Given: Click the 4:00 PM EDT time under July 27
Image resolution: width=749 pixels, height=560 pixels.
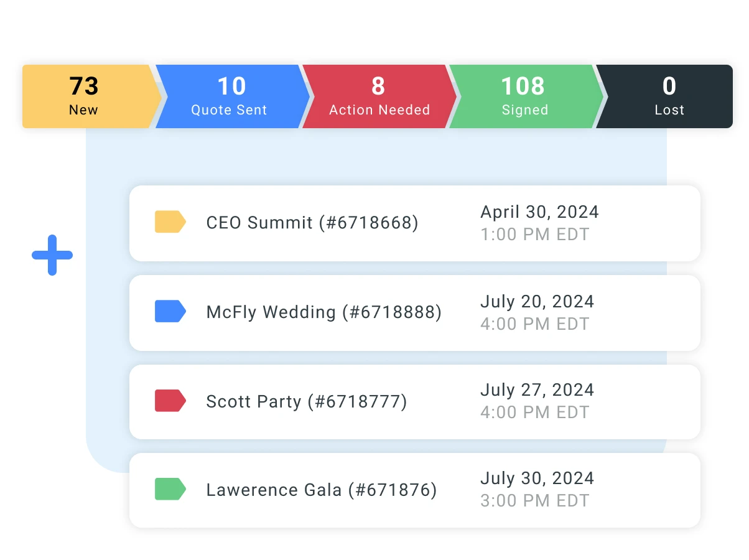Looking at the screenshot, I should 534,413.
